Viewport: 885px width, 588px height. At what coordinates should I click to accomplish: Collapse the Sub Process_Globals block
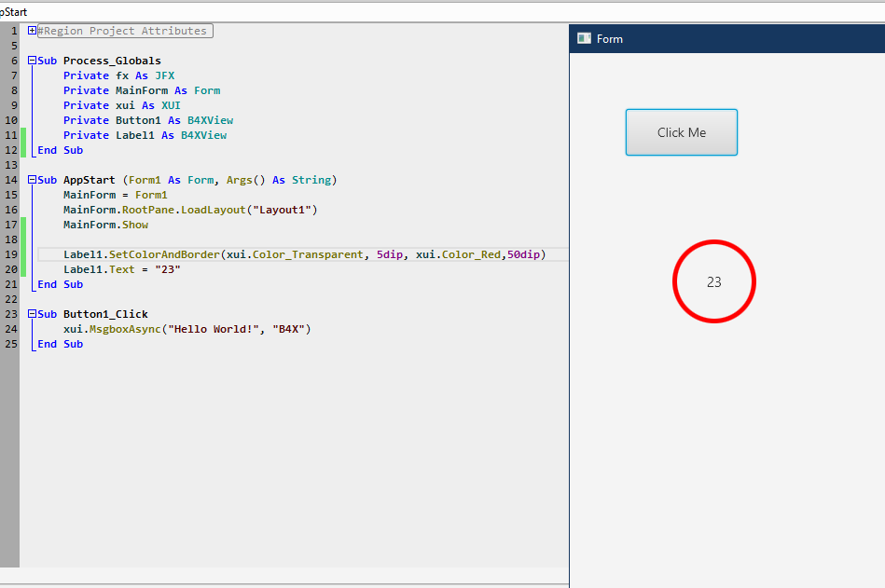[32, 61]
